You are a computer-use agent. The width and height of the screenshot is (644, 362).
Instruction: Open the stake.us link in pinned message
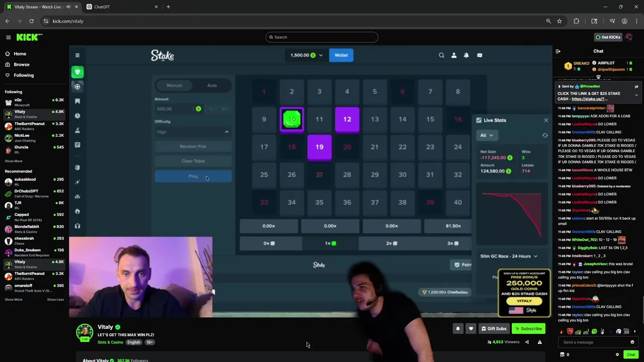589,99
